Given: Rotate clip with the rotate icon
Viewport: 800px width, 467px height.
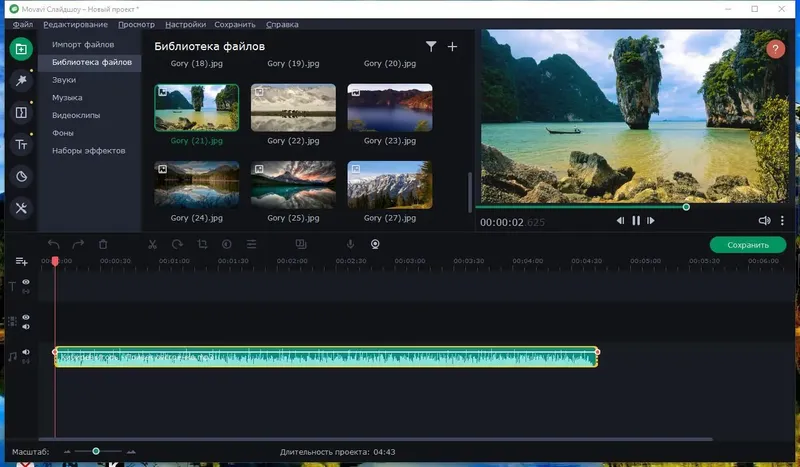Looking at the screenshot, I should [177, 244].
